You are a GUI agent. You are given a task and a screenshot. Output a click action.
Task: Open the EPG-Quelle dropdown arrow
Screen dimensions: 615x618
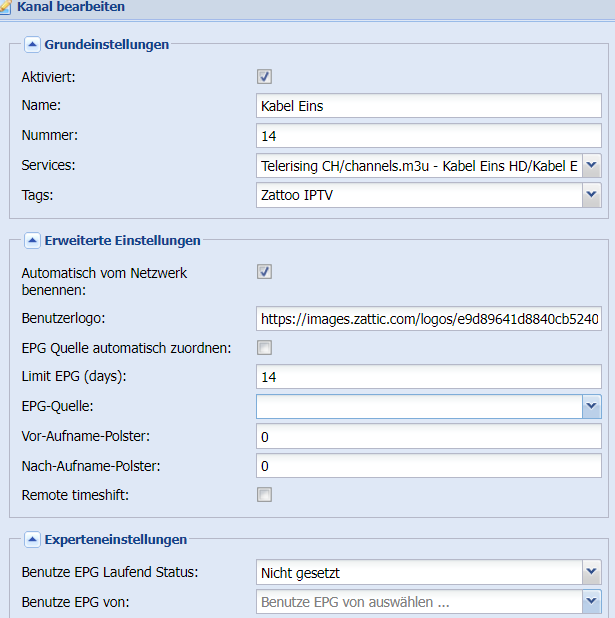[591, 406]
